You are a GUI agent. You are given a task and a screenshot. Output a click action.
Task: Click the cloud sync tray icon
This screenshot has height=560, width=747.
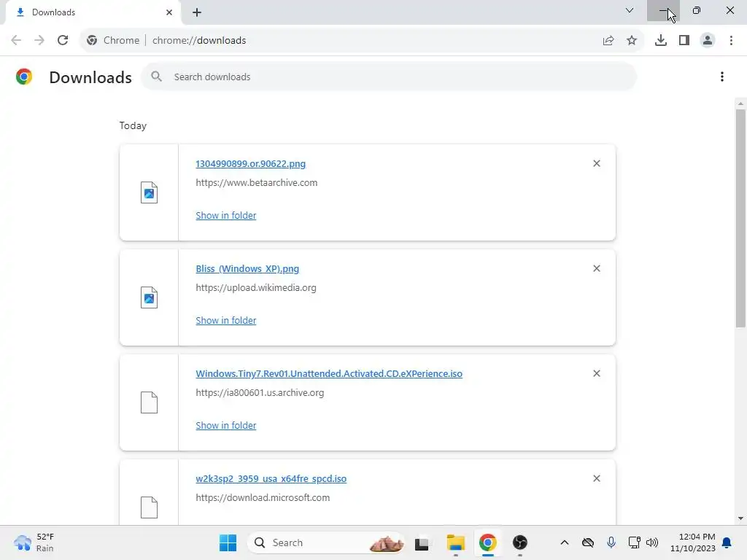coord(588,542)
